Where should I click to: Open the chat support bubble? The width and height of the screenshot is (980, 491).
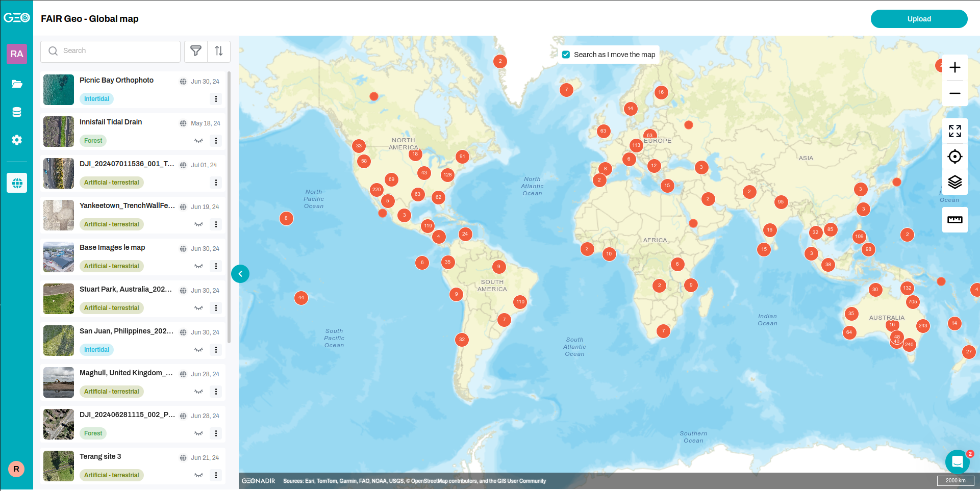point(957,462)
